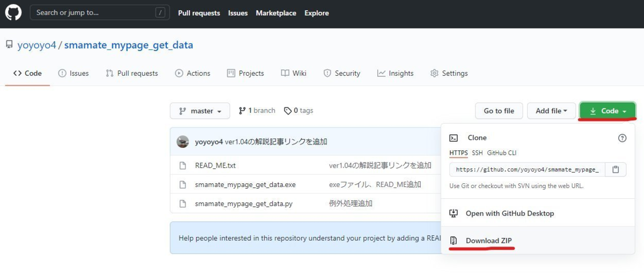Open smamate_mypage_get_data.py file
The width and height of the screenshot is (644, 273).
(244, 204)
